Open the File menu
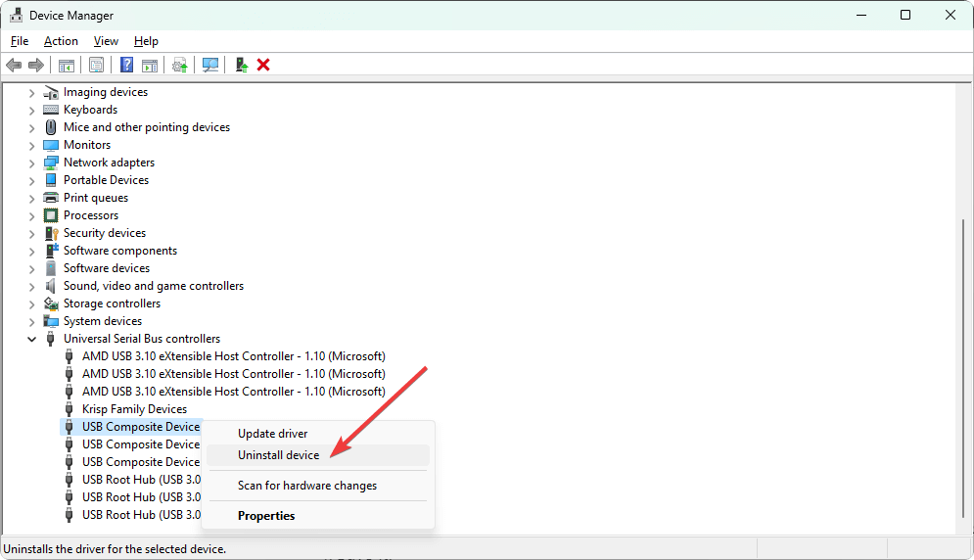 pos(20,41)
